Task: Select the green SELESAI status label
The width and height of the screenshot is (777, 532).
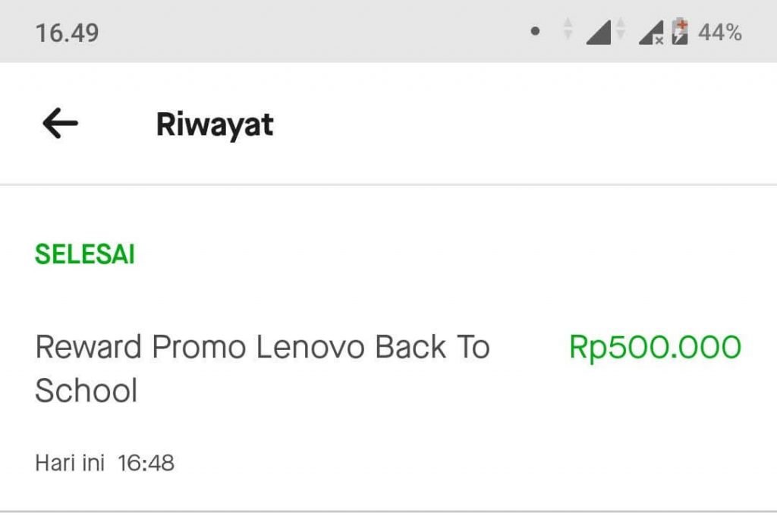Action: [85, 254]
